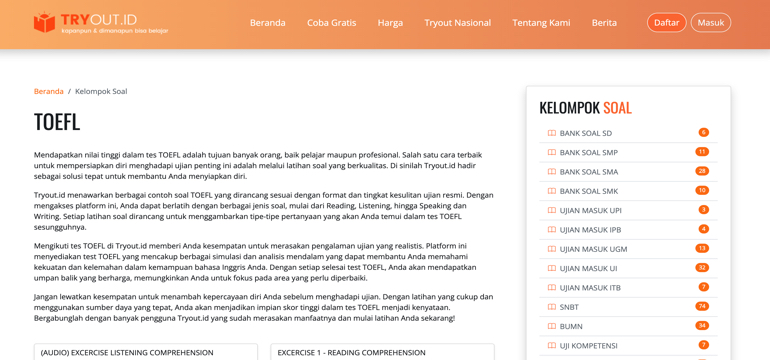Viewport: 770px width, 360px height.
Task: Click the book icon beside BUMN
Action: [551, 327]
